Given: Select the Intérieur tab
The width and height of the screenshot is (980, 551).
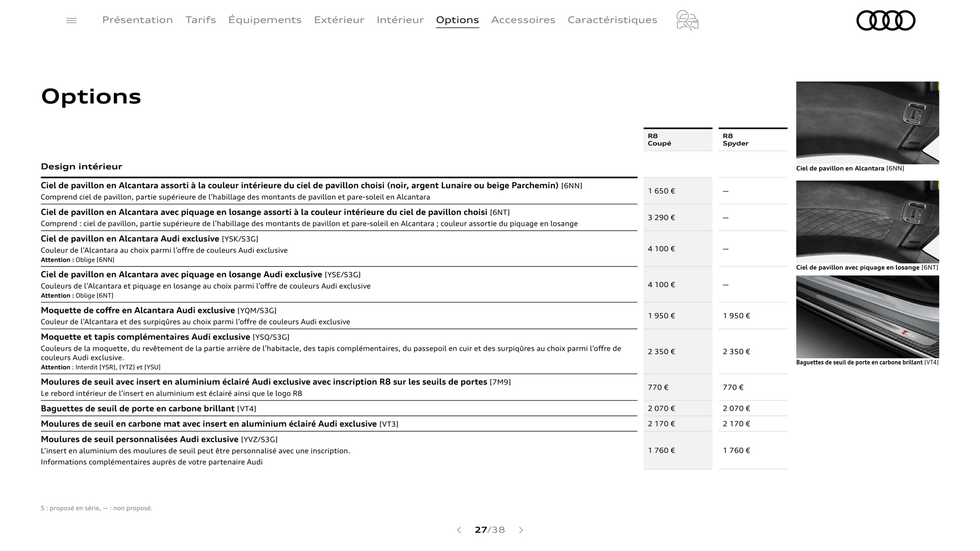Looking at the screenshot, I should pyautogui.click(x=400, y=20).
